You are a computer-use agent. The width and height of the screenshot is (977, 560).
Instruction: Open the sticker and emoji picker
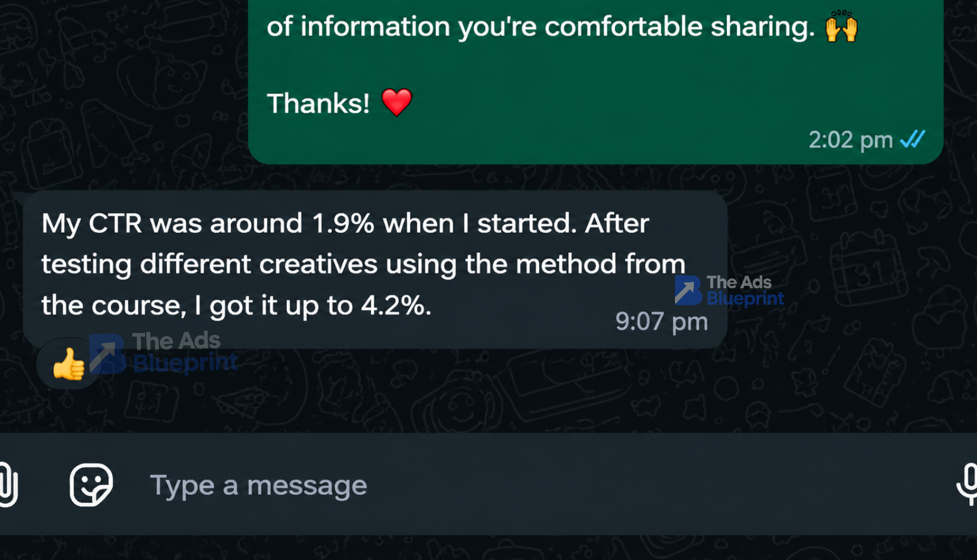point(91,485)
